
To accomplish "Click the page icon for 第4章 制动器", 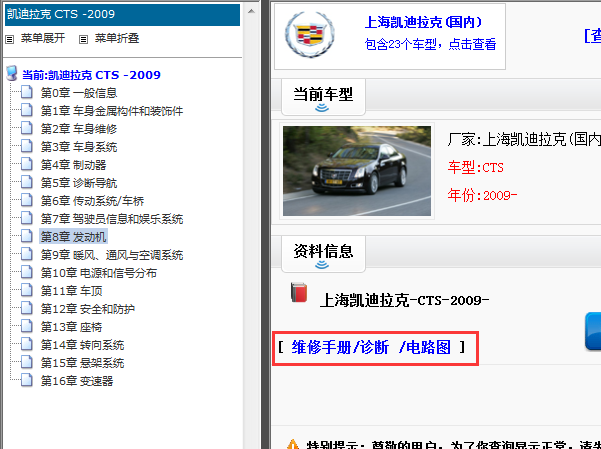I will click(27, 164).
